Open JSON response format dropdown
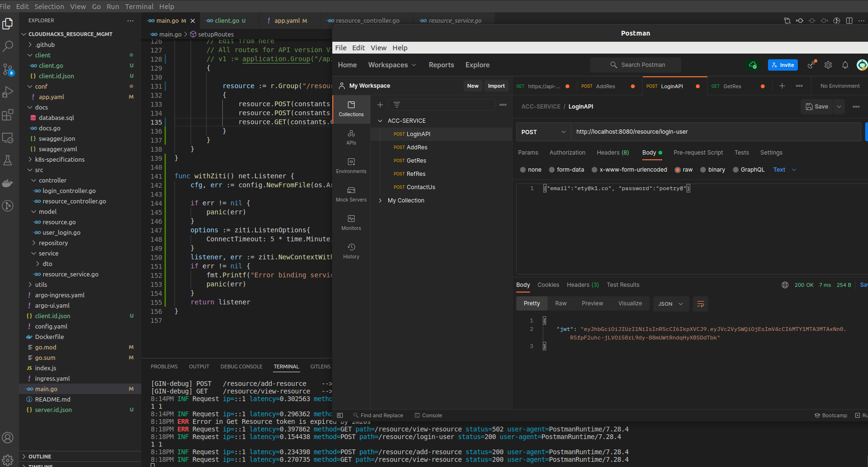This screenshot has height=467, width=868. coord(670,304)
